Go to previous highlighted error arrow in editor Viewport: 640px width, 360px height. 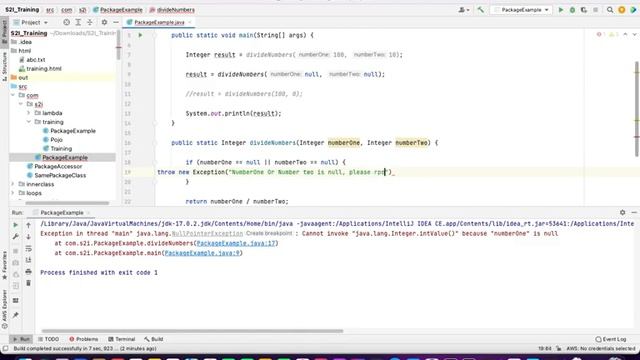(625, 35)
